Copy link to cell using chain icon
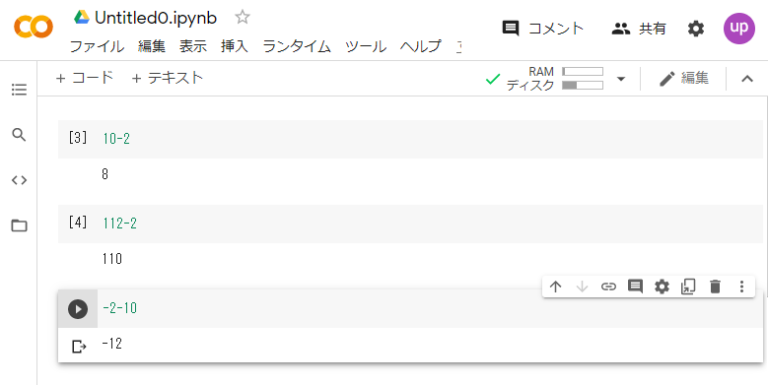 [x=608, y=287]
